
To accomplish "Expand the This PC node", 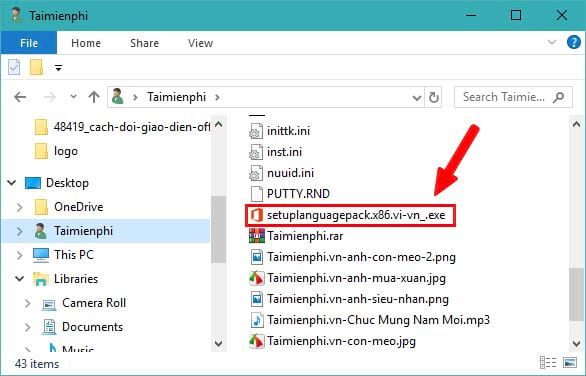I will tap(19, 255).
